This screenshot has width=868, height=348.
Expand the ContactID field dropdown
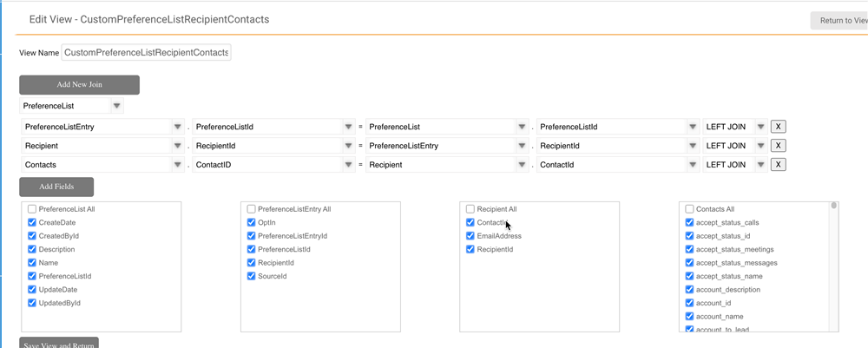click(x=350, y=165)
